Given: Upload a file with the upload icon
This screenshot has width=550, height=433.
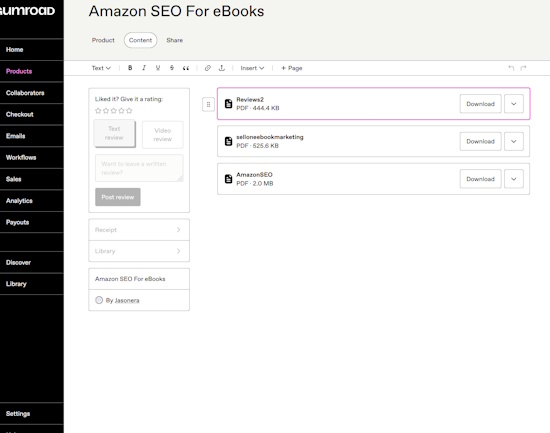Looking at the screenshot, I should click(222, 68).
